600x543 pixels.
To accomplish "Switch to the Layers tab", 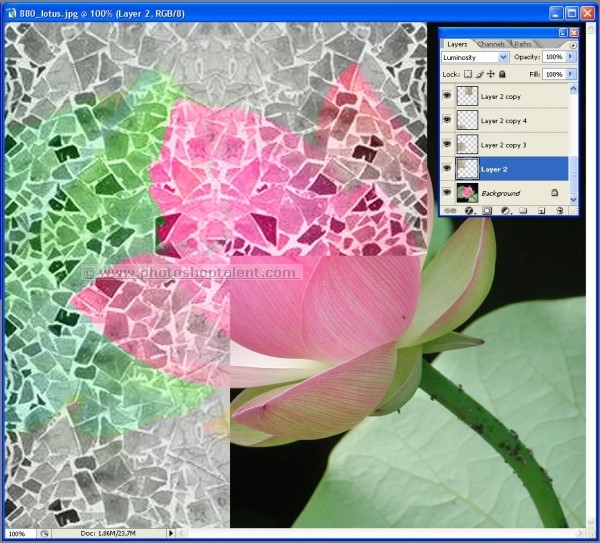I will [457, 44].
